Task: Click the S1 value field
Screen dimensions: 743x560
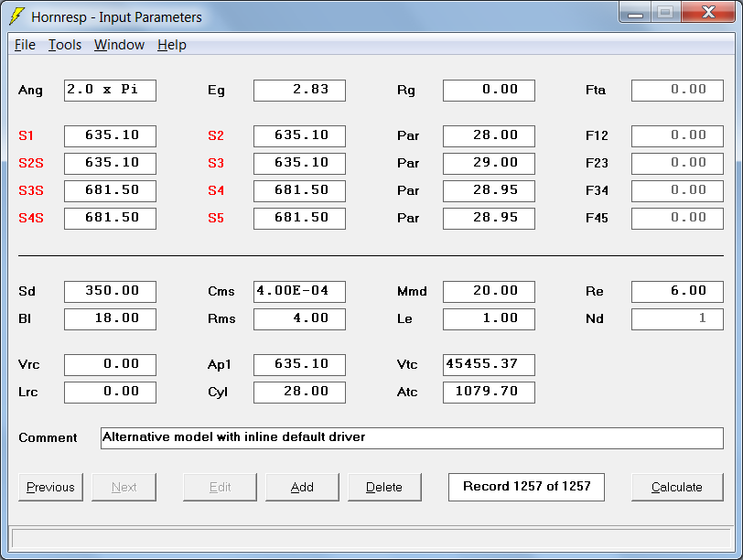Action: pyautogui.click(x=110, y=136)
